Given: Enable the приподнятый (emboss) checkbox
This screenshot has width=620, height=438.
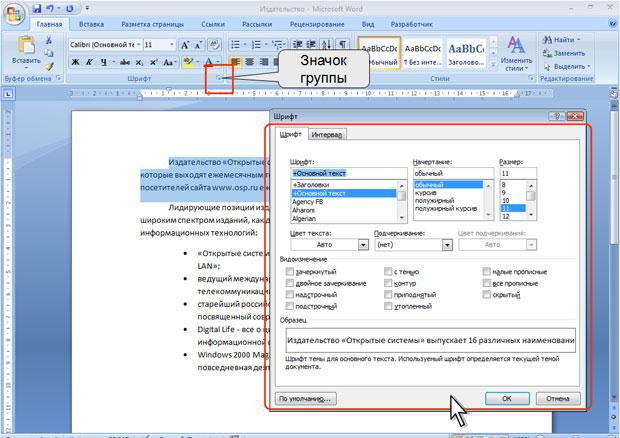Looking at the screenshot, I should pyautogui.click(x=388, y=295).
